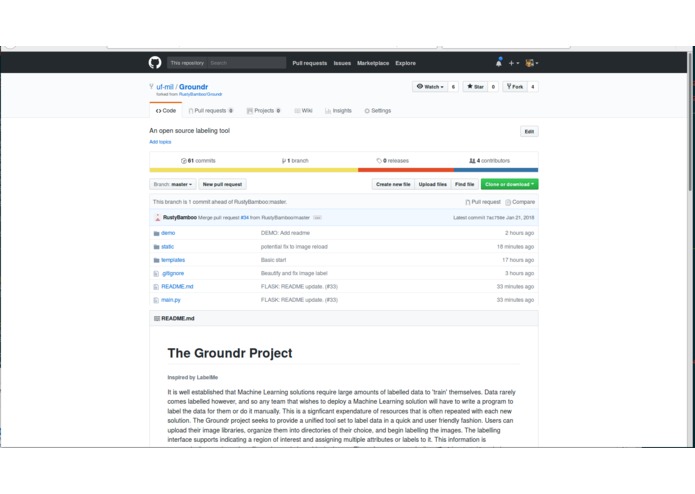This screenshot has height=494, width=695.
Task: Open commit 'potential fix to image reload'
Action: pos(294,247)
